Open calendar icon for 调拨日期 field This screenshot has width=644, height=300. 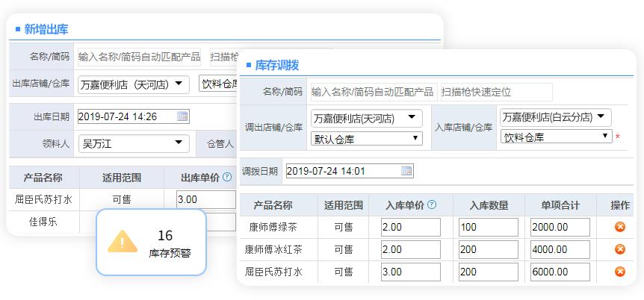[x=406, y=171]
